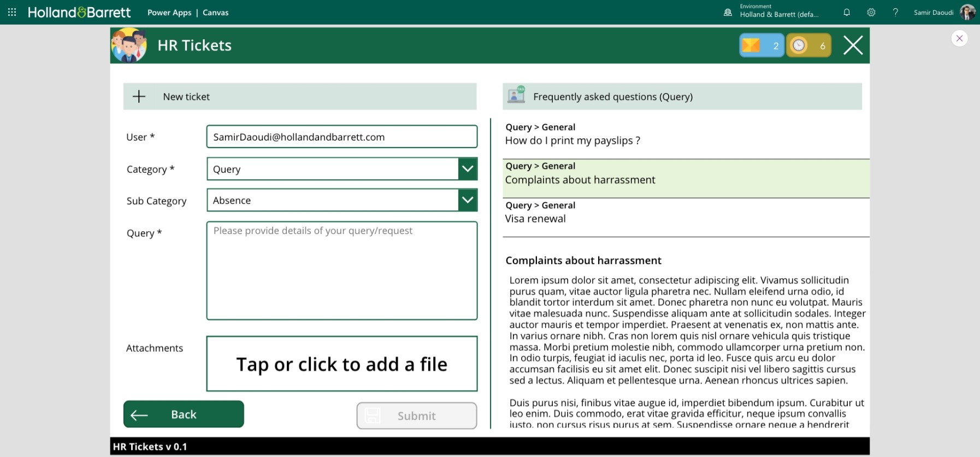980x457 pixels.
Task: Click the Samir Daoudi user name
Action: click(934, 13)
